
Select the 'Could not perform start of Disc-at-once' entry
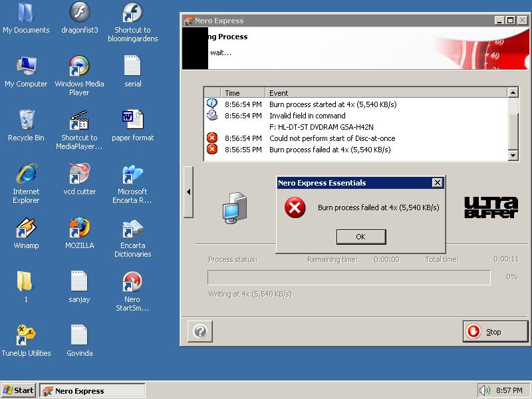356,138
